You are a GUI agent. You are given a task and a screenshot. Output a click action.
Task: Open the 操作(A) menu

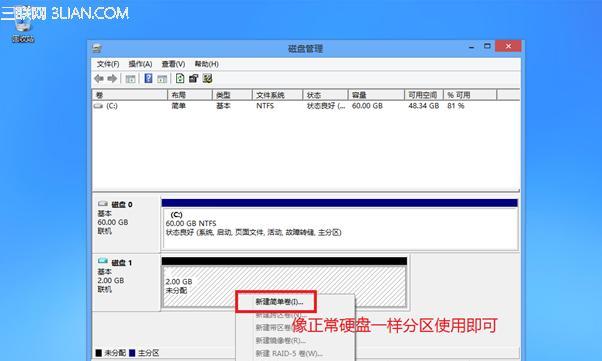(140, 64)
